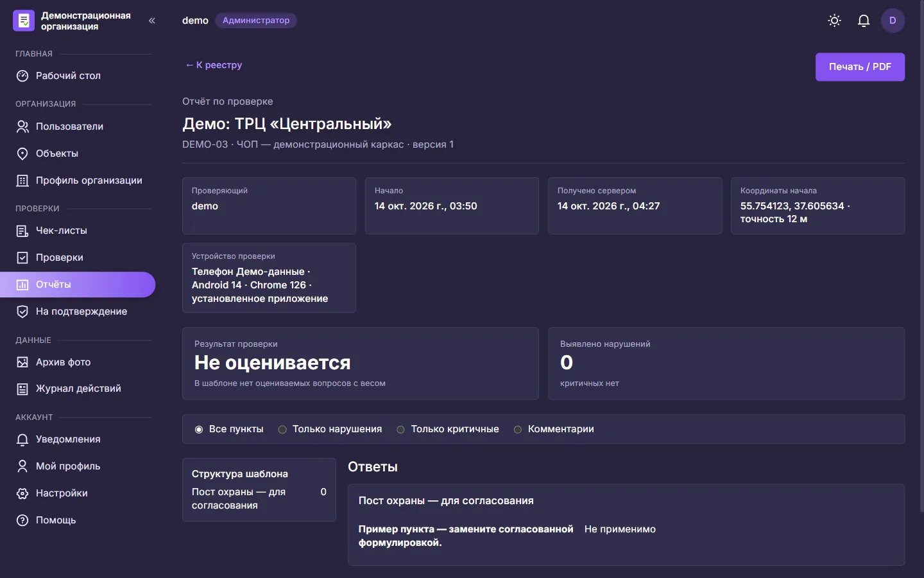Click the На подтверждение shield icon
The width and height of the screenshot is (924, 578).
[x=22, y=311]
